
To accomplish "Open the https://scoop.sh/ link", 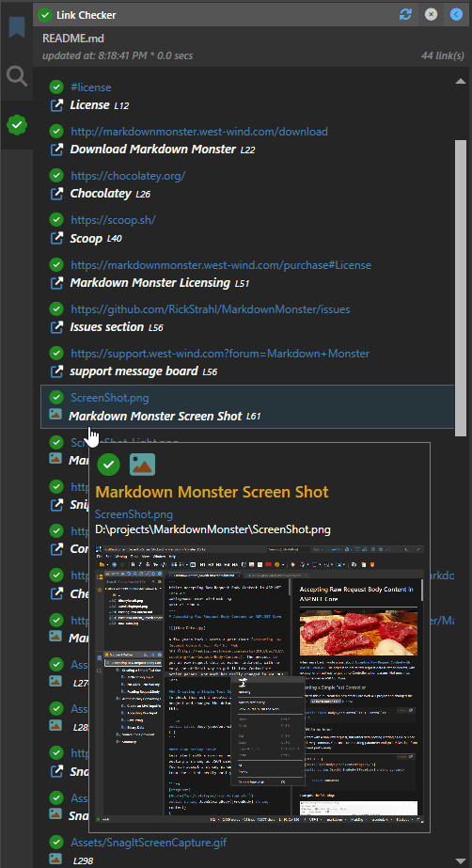I will [x=113, y=220].
